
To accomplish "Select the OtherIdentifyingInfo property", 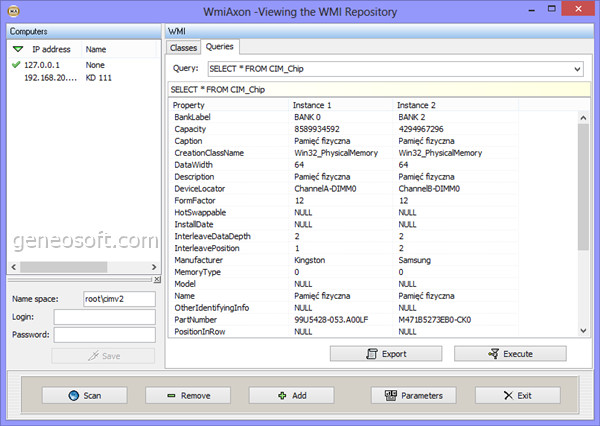I will tap(212, 308).
